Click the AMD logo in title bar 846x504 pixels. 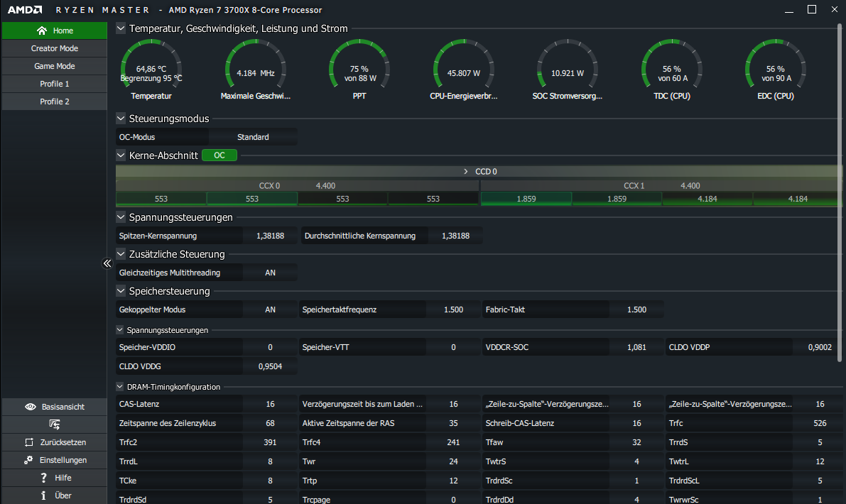[x=25, y=10]
